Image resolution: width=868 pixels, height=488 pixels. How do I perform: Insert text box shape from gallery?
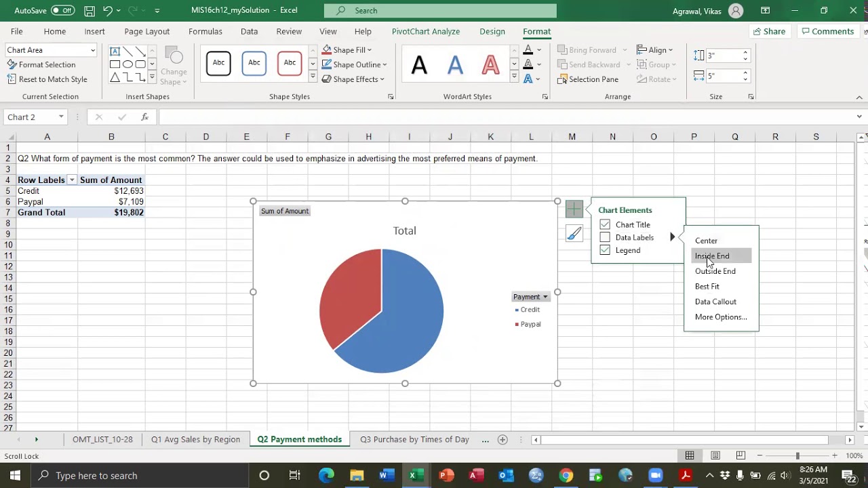(x=115, y=52)
